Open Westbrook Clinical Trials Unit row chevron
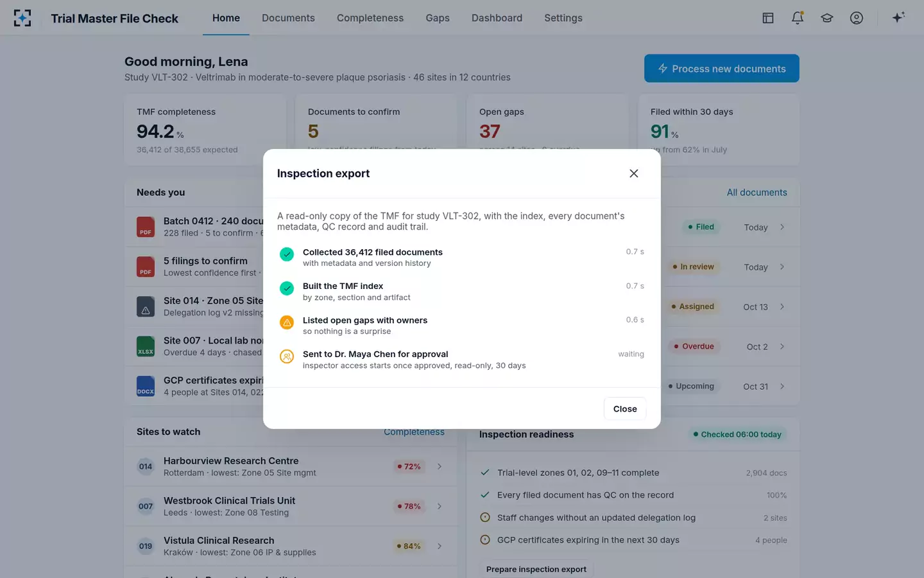The width and height of the screenshot is (924, 578). 440,506
